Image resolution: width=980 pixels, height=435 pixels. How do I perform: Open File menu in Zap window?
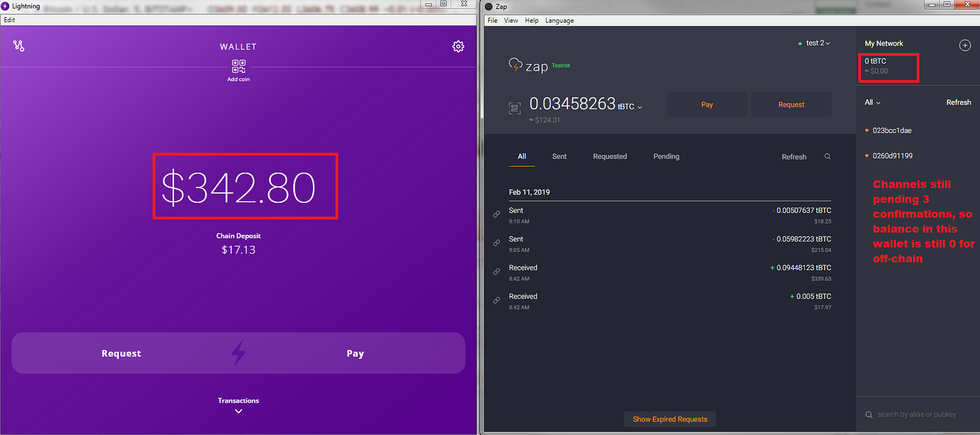pyautogui.click(x=492, y=20)
